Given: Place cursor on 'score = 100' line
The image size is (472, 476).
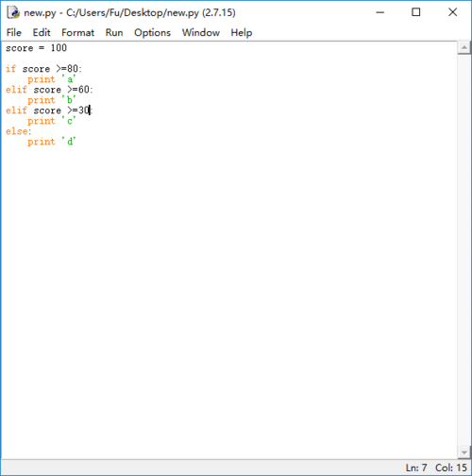Looking at the screenshot, I should click(x=36, y=48).
